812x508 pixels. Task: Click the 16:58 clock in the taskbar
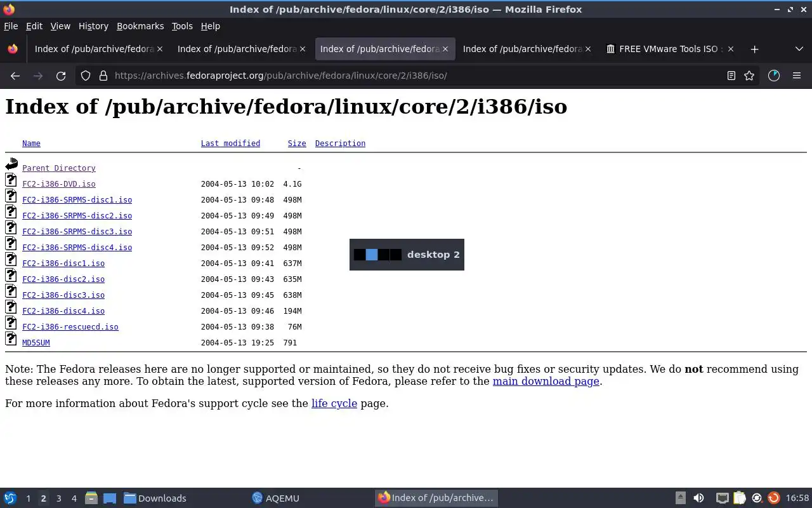point(797,498)
